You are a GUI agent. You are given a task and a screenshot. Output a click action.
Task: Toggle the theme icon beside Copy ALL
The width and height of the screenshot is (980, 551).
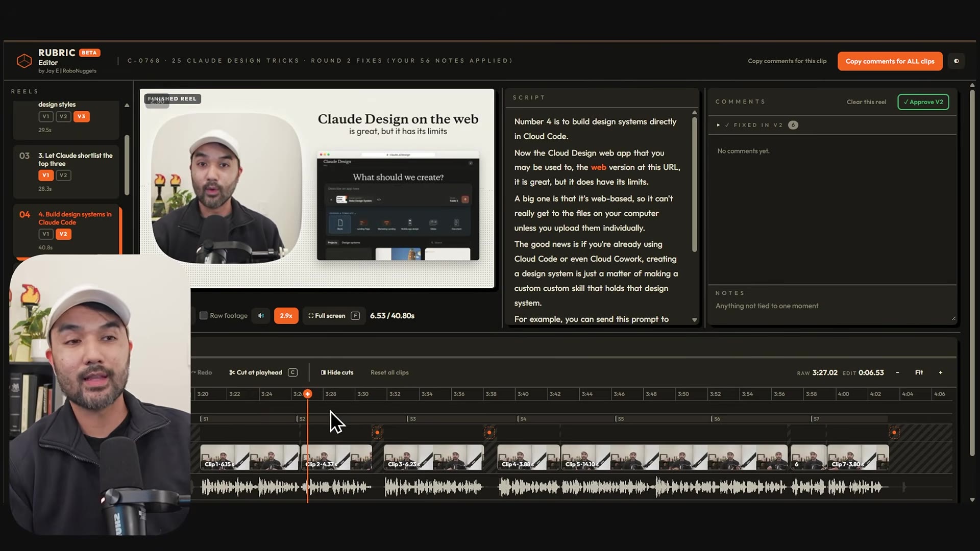(x=956, y=61)
